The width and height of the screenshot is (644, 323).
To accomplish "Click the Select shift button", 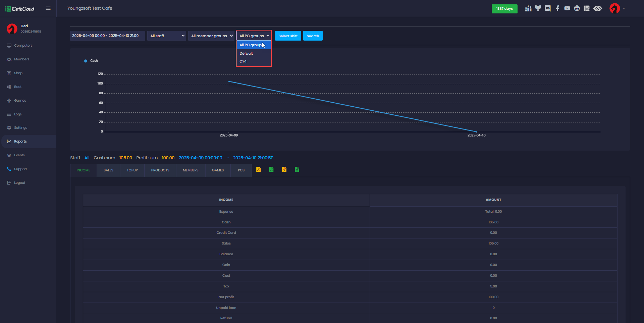I will 288,36.
